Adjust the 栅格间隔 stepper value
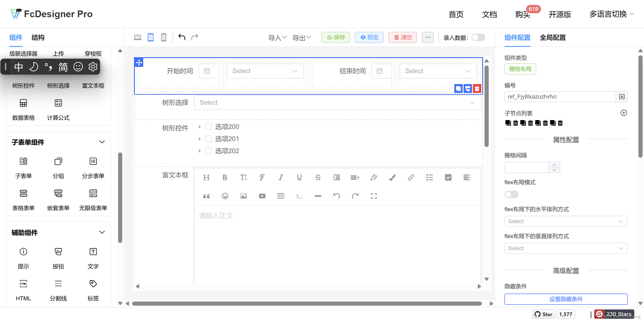This screenshot has width=644, height=321. click(554, 164)
